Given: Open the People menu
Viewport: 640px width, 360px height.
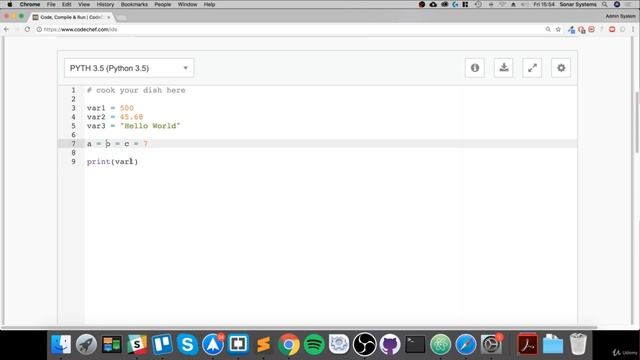Looking at the screenshot, I should (x=162, y=4).
